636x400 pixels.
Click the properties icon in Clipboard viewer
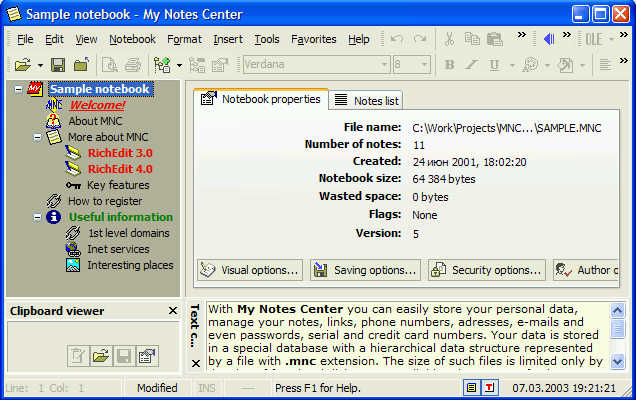(147, 356)
